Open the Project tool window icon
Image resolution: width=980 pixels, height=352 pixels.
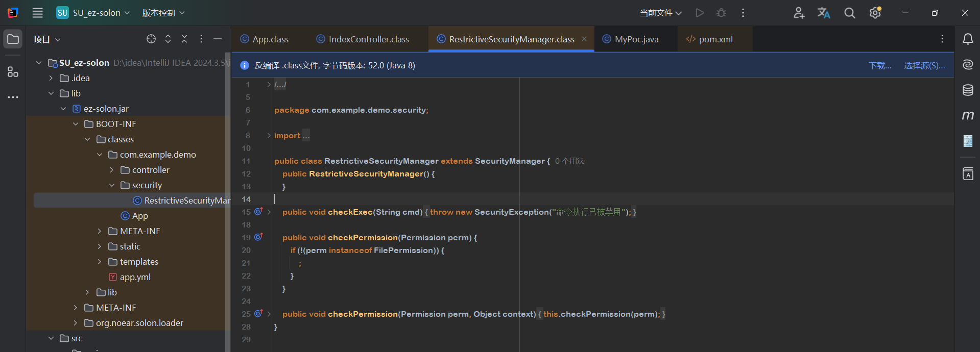tap(13, 39)
